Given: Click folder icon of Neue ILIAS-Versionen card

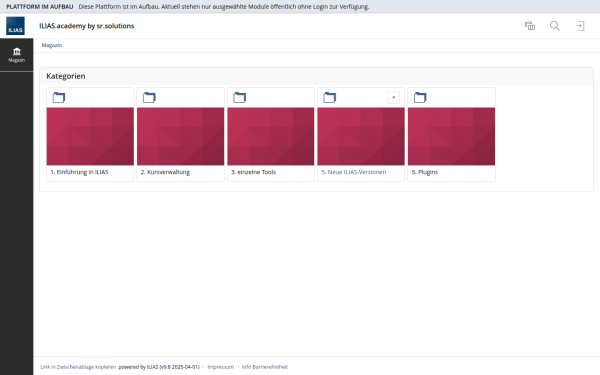Looking at the screenshot, I should click(329, 98).
